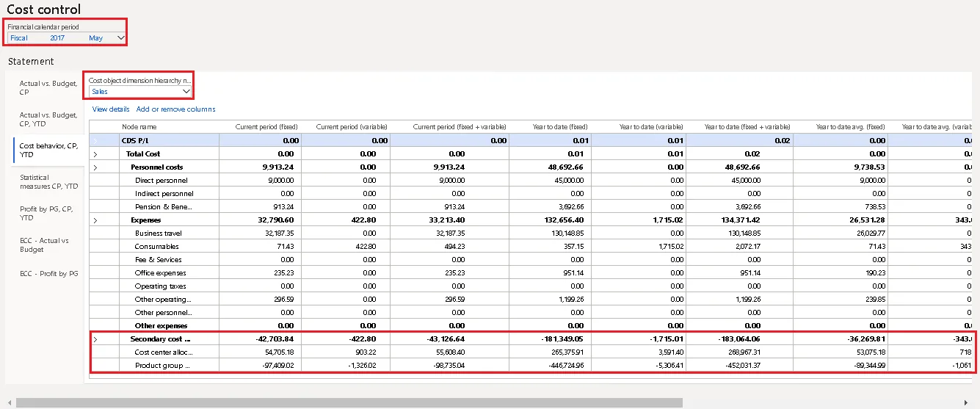Click the 32,187.35 Business travel current fixed value
Image resolution: width=980 pixels, height=409 pixels.
pos(280,233)
